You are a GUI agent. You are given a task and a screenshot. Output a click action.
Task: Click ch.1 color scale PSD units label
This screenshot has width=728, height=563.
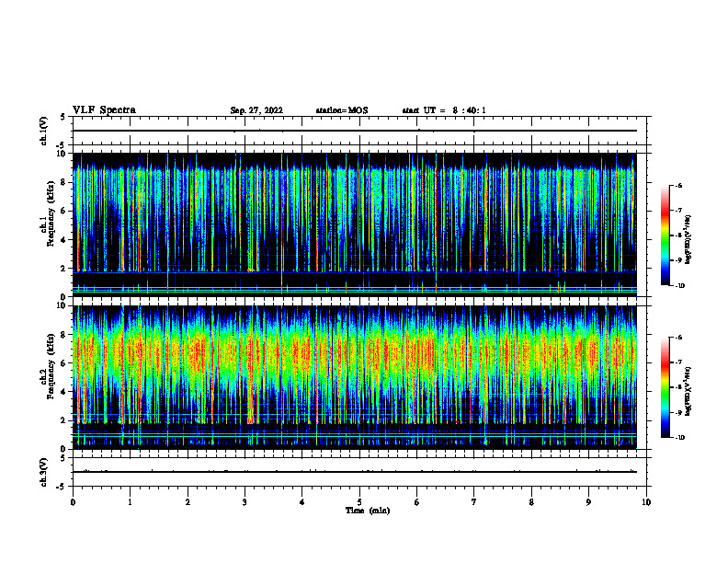coord(688,240)
